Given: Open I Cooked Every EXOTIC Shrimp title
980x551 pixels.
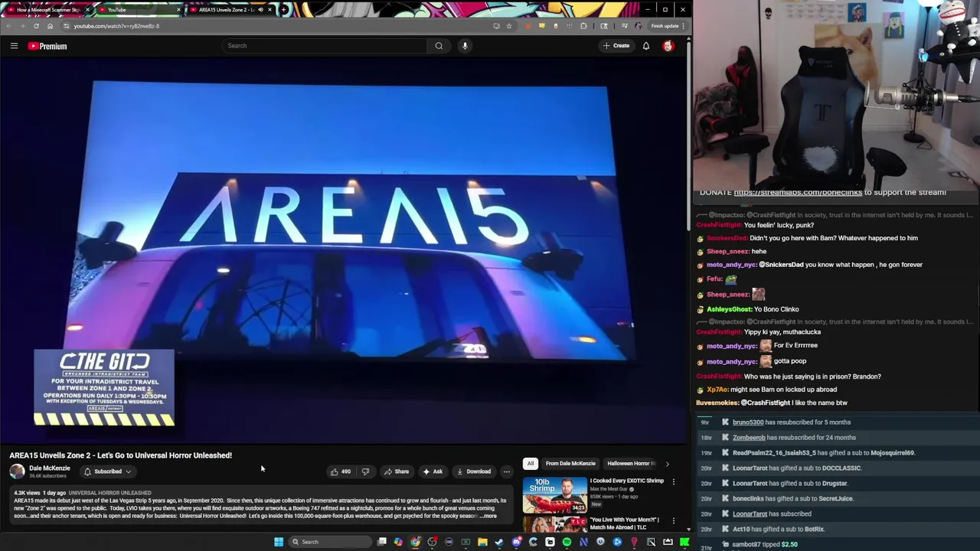Looking at the screenshot, I should point(627,481).
